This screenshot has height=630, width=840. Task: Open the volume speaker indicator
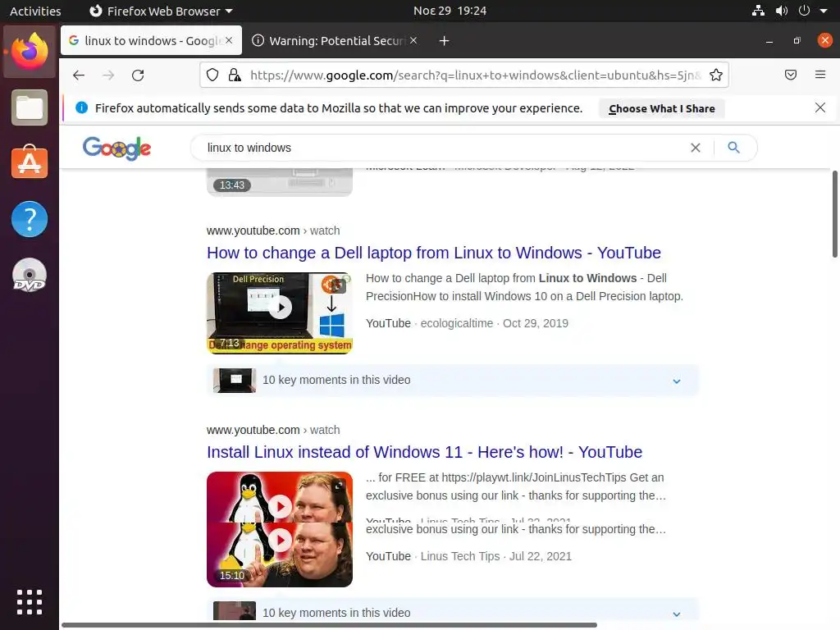coord(782,11)
